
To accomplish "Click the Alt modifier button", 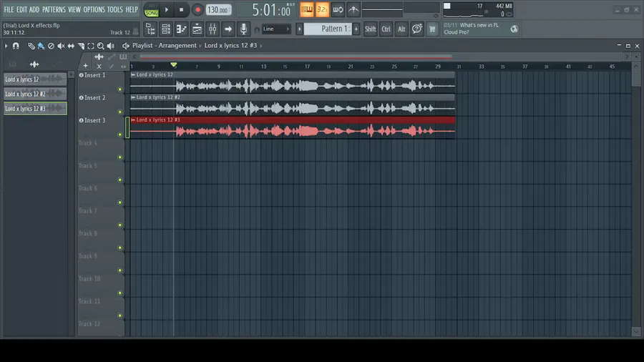I will [401, 29].
